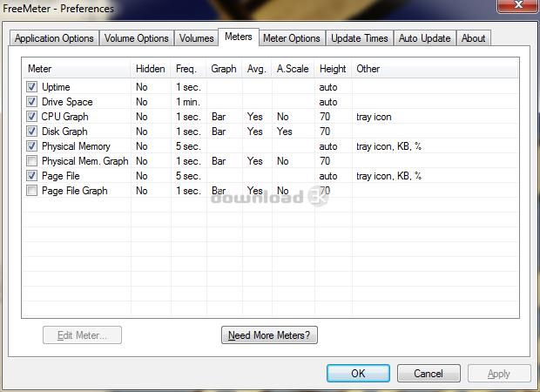Open the About tab

[x=473, y=38]
